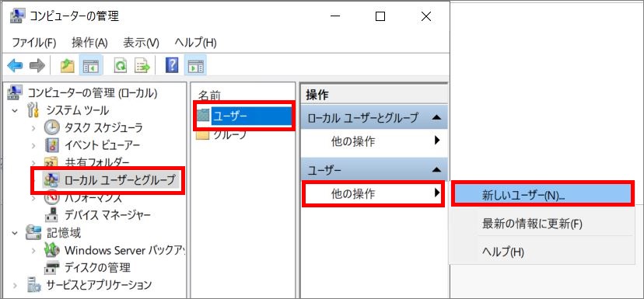Click the 操作 pane header
Viewport: 644px width, 299px height.
coord(374,95)
